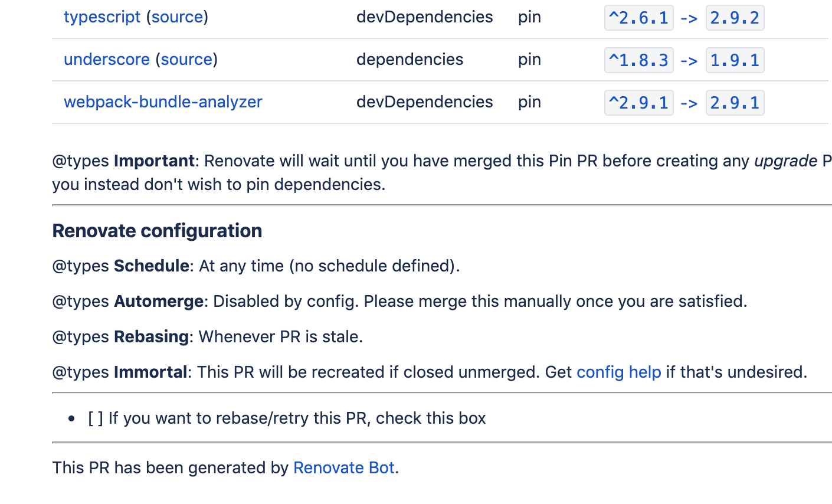Open the typescript package link
Screen dimensions: 832x504
pos(102,17)
